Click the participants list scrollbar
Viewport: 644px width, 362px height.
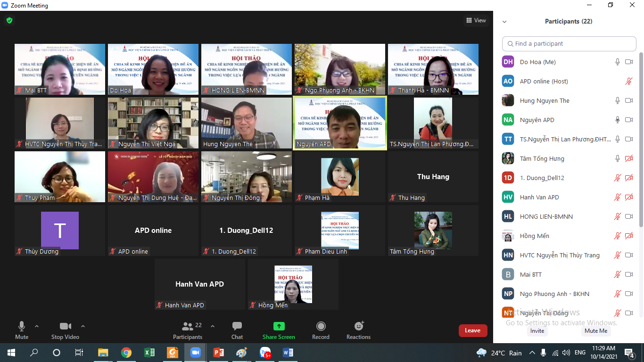641,141
